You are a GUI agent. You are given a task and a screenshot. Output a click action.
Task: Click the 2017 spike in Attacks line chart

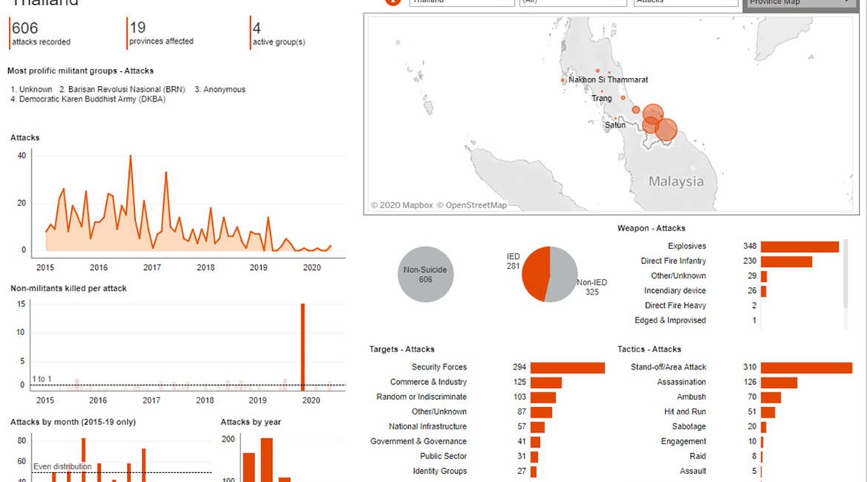click(x=166, y=174)
